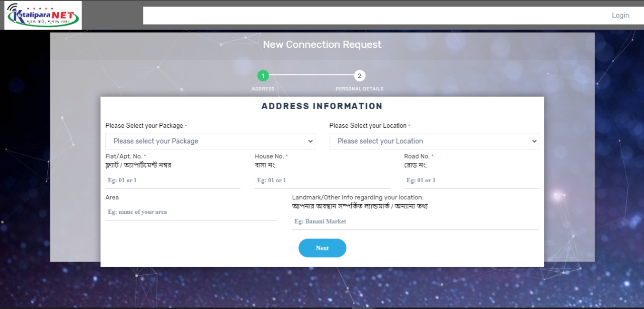Click the ADDRESS step label
This screenshot has width=644, height=309.
click(x=263, y=89)
